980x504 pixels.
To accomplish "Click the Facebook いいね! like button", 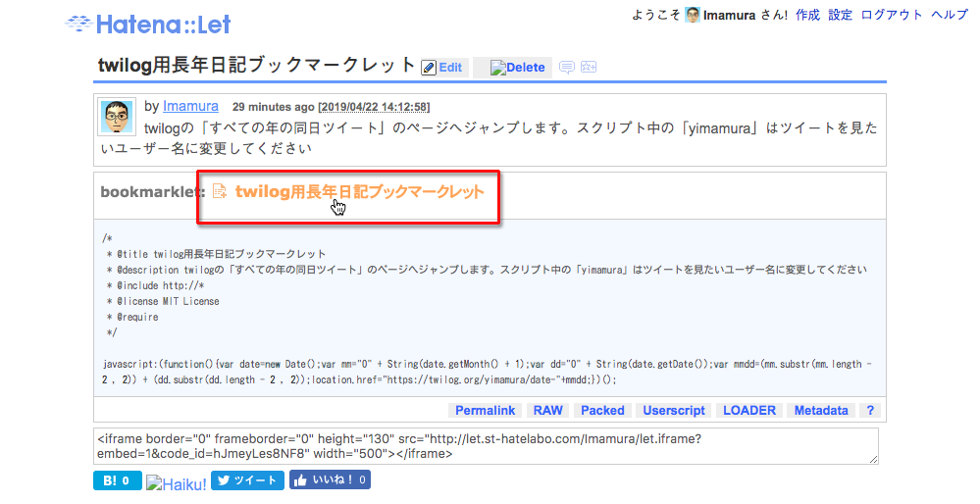I will pos(330,479).
